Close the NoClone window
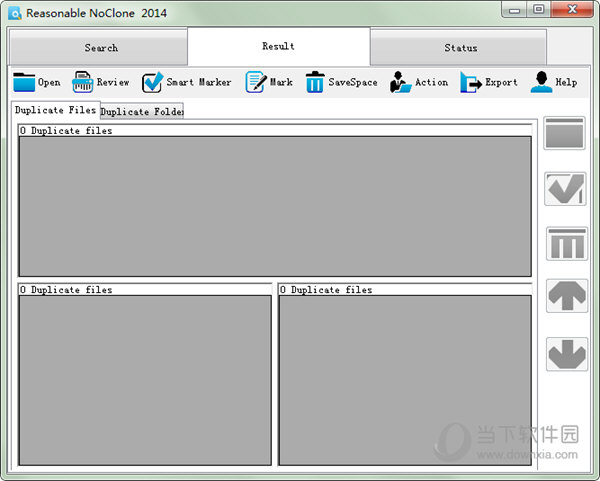This screenshot has width=600, height=481. pos(572,9)
